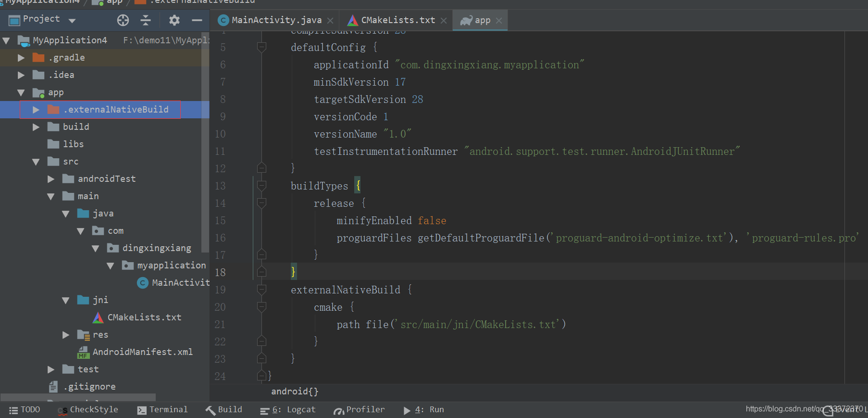Image resolution: width=868 pixels, height=418 pixels.
Task: Click the MyApplication4 project icon
Action: (x=24, y=40)
